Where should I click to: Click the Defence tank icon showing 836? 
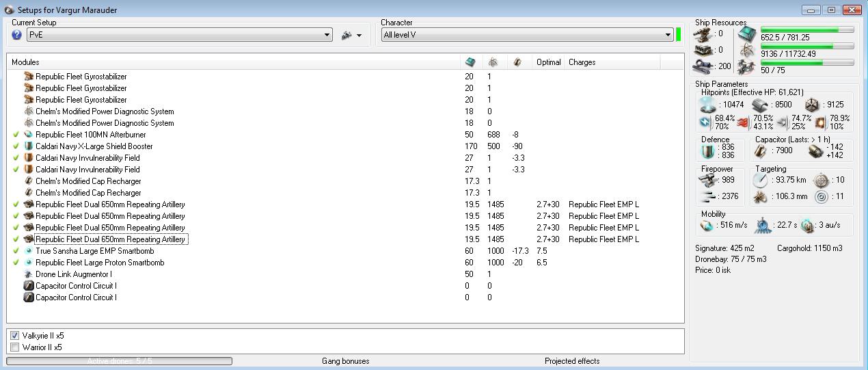click(x=708, y=151)
